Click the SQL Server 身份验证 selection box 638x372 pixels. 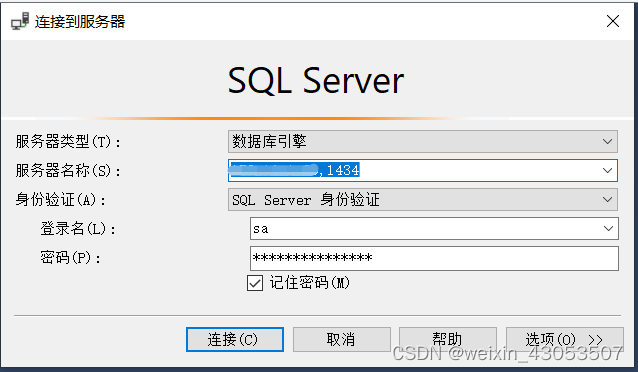(x=423, y=199)
